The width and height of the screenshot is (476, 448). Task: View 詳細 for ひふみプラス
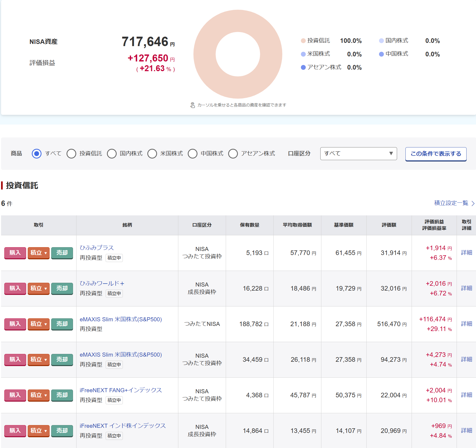pyautogui.click(x=466, y=253)
